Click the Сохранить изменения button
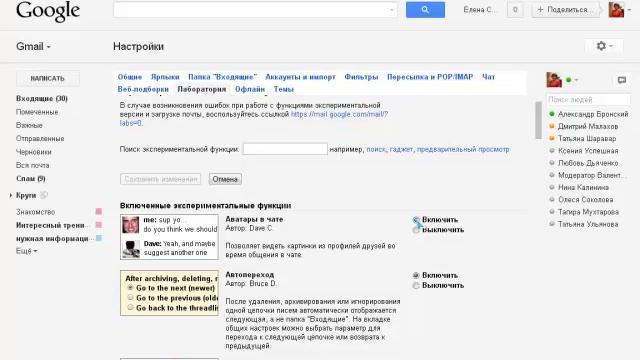This screenshot has width=640, height=360. (160, 179)
